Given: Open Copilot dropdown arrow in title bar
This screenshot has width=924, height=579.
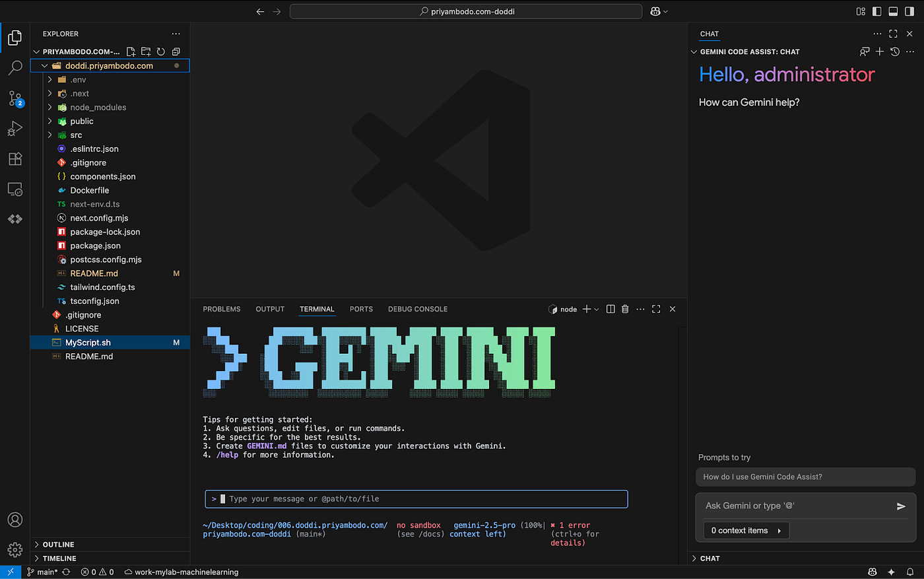Looking at the screenshot, I should point(665,11).
